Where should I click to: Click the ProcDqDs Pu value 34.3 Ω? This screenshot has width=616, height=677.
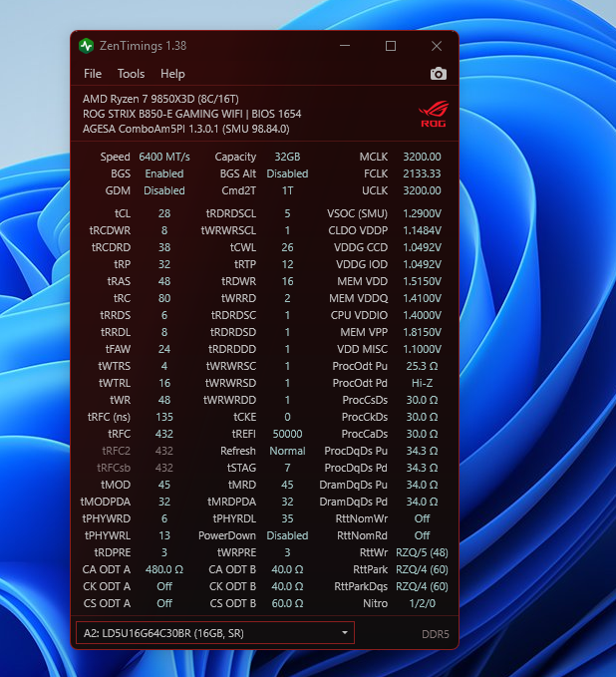pos(422,451)
